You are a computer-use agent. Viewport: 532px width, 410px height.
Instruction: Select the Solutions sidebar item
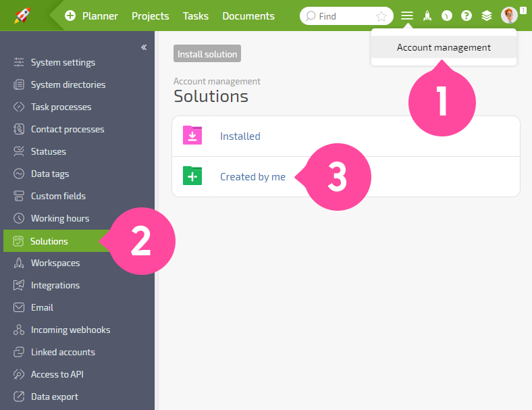tap(56, 241)
